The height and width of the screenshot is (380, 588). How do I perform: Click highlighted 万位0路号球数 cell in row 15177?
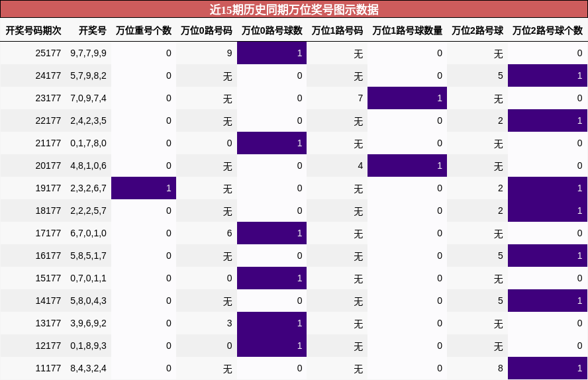point(272,278)
